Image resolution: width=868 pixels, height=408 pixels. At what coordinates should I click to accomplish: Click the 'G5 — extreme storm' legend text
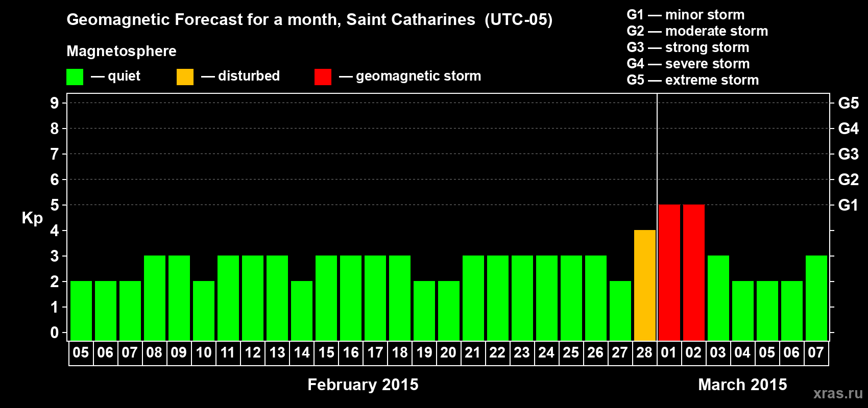pos(693,80)
